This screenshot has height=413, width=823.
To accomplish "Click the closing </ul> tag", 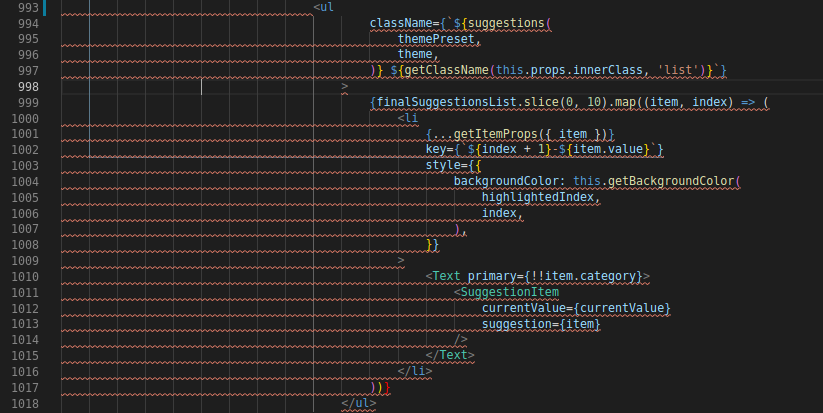I will tap(359, 403).
